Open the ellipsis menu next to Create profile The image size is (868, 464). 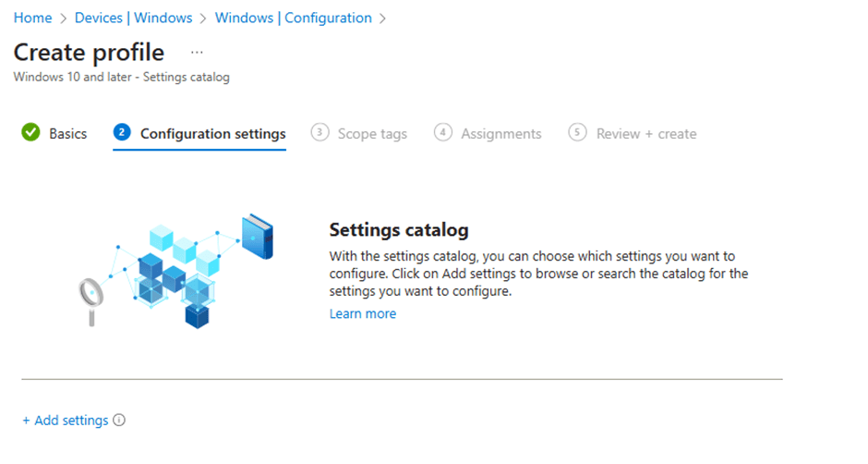tap(197, 53)
